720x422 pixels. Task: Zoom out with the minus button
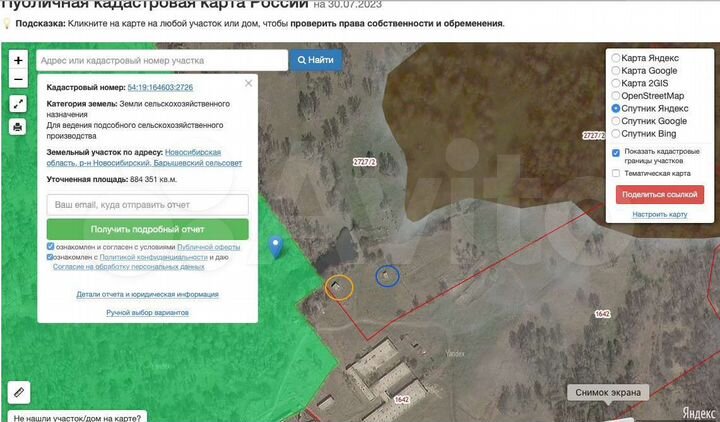pos(18,79)
